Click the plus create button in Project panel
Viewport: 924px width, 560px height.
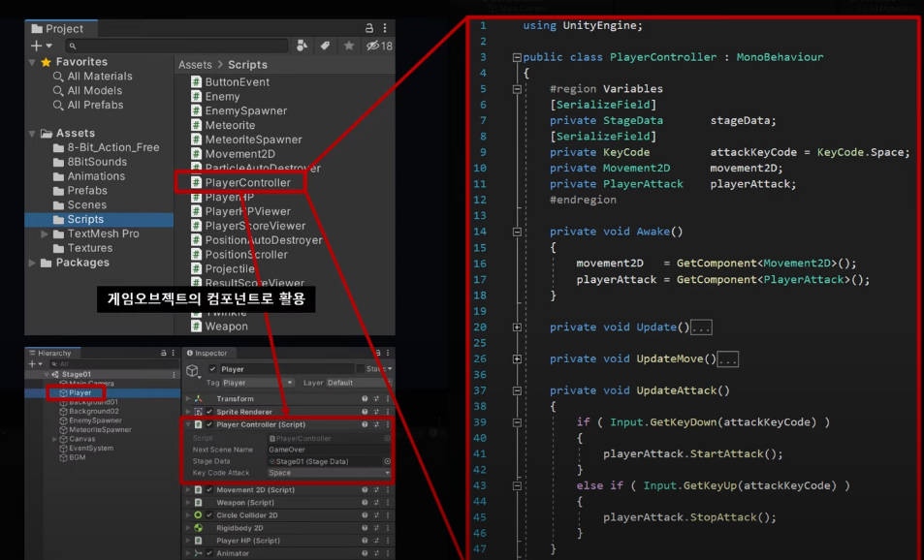42,46
